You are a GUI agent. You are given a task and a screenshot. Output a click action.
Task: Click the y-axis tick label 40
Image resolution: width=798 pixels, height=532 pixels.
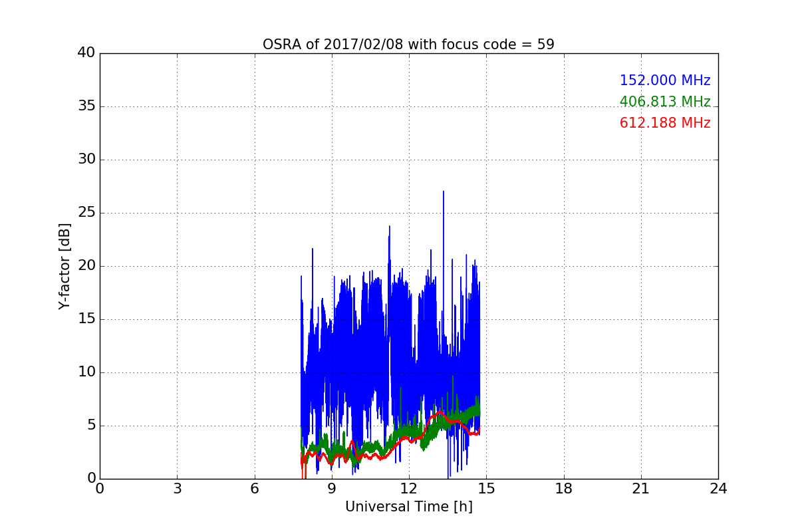(x=86, y=53)
